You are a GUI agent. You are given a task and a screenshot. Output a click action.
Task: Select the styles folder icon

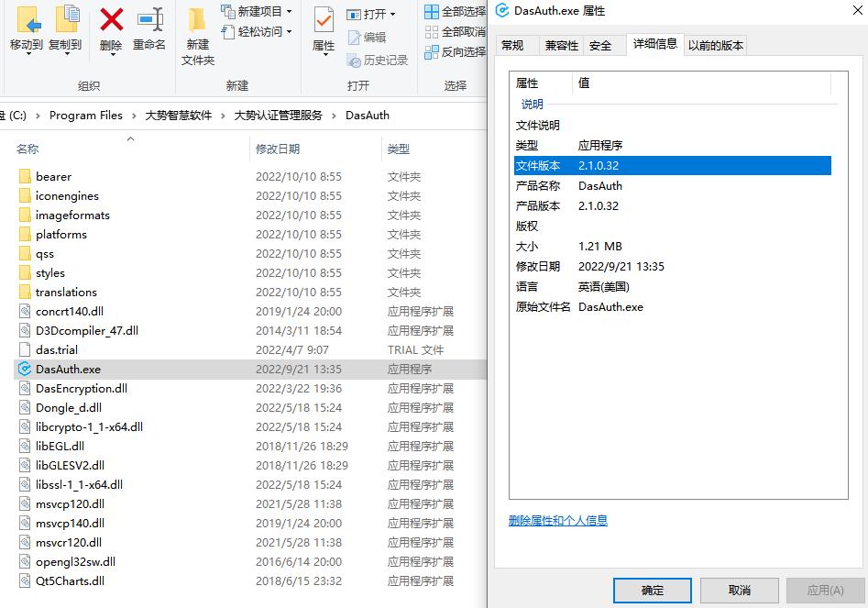coord(25,272)
